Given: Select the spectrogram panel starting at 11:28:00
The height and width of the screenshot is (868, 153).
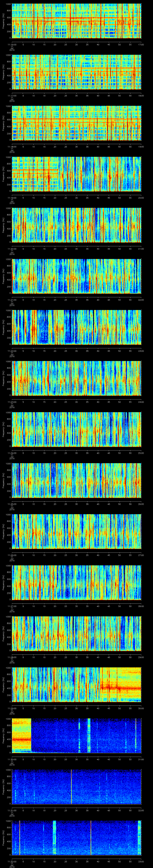Looking at the screenshot, I should coord(77,633).
